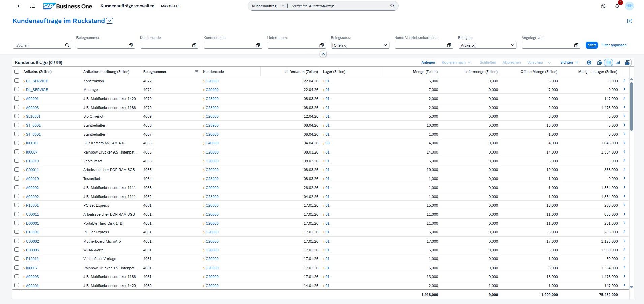Click the table vertical scrollbar down arrow
The height and width of the screenshot is (304, 644).
point(632,287)
